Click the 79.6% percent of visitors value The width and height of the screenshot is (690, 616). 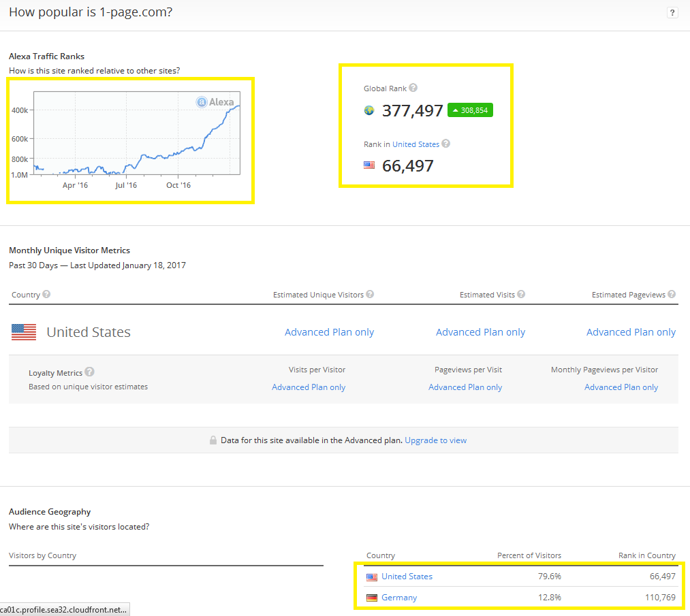click(x=550, y=577)
